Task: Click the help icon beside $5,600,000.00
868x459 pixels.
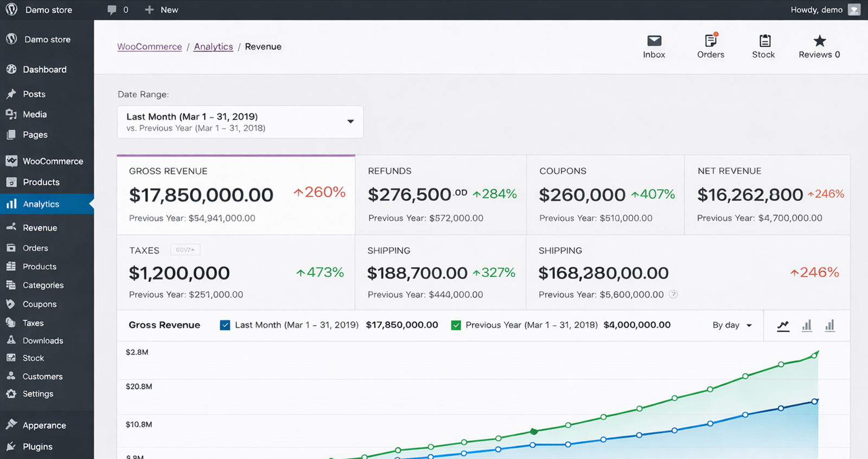Action: point(673,295)
